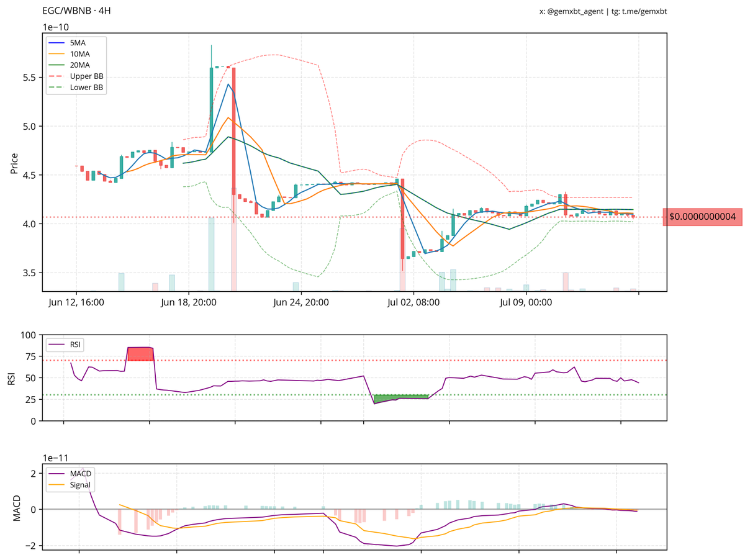Click the −2 tick on MACD axis
Screen dimensions: 745x560
(30, 546)
